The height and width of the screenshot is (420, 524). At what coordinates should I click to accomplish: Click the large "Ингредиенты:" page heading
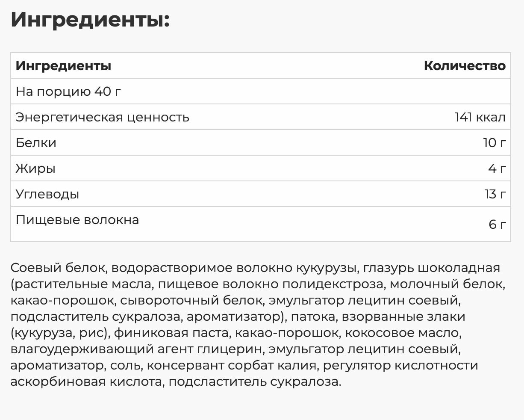pyautogui.click(x=90, y=20)
